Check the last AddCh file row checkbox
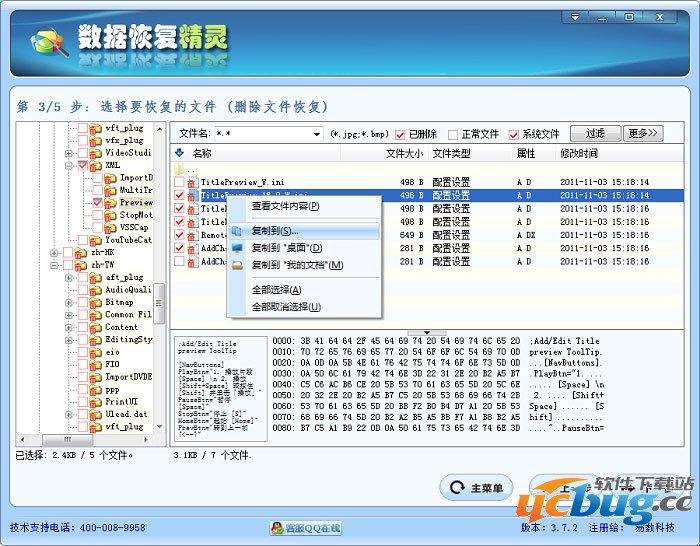Screen dimensions: 700x546 tap(179, 261)
